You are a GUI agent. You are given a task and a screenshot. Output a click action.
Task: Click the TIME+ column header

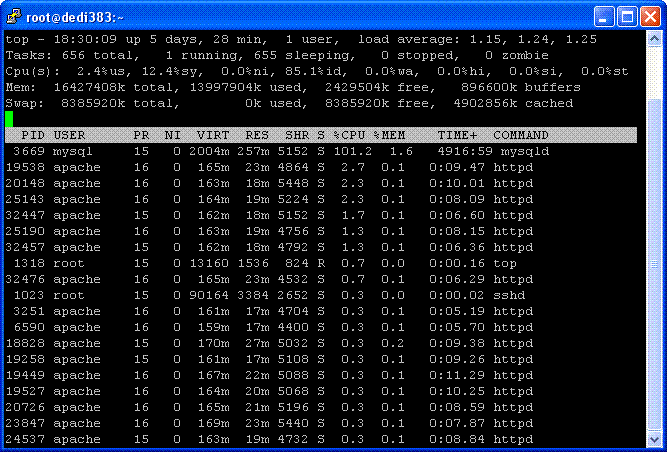[457, 135]
